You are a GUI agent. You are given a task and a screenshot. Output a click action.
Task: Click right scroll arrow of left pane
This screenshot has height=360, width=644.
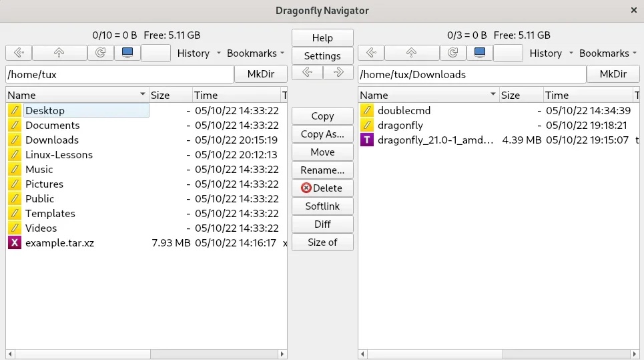[x=282, y=354]
